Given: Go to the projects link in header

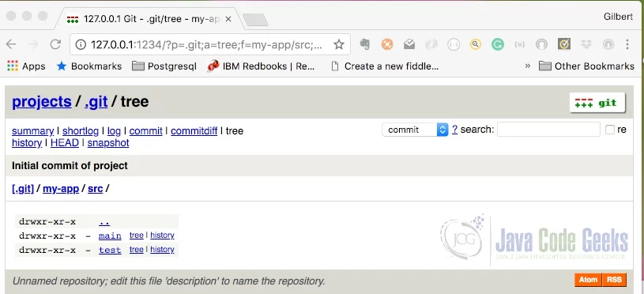Looking at the screenshot, I should click(41, 101).
